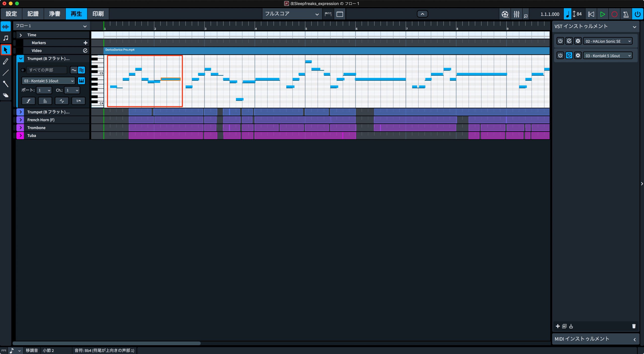This screenshot has height=354, width=644.
Task: Switch to 再生 Play mode
Action: pyautogui.click(x=76, y=14)
